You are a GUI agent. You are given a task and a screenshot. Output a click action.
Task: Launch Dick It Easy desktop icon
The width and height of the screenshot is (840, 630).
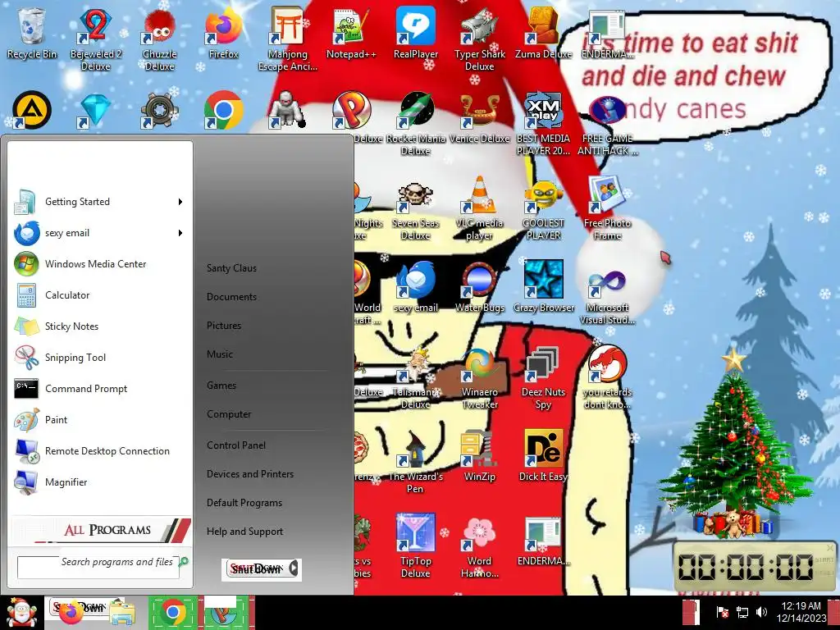click(x=543, y=455)
